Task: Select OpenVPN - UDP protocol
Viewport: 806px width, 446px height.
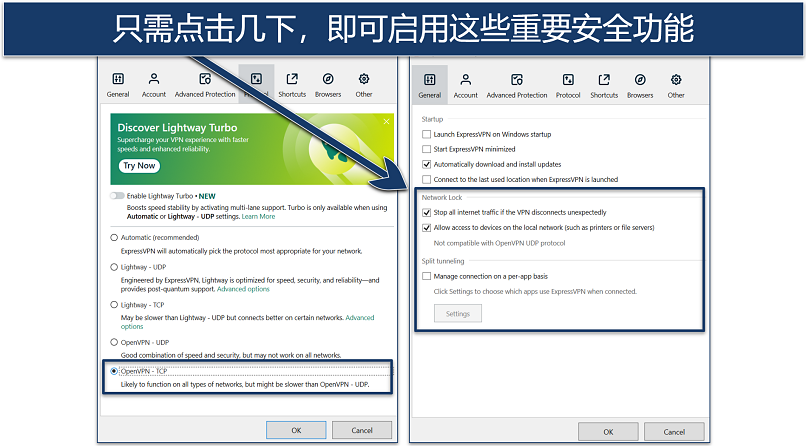Action: [114, 342]
